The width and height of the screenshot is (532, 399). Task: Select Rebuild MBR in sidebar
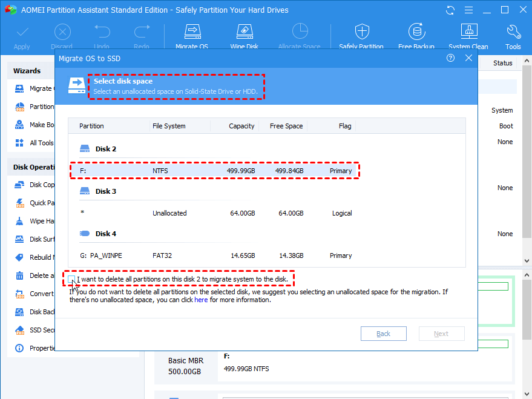[34, 257]
